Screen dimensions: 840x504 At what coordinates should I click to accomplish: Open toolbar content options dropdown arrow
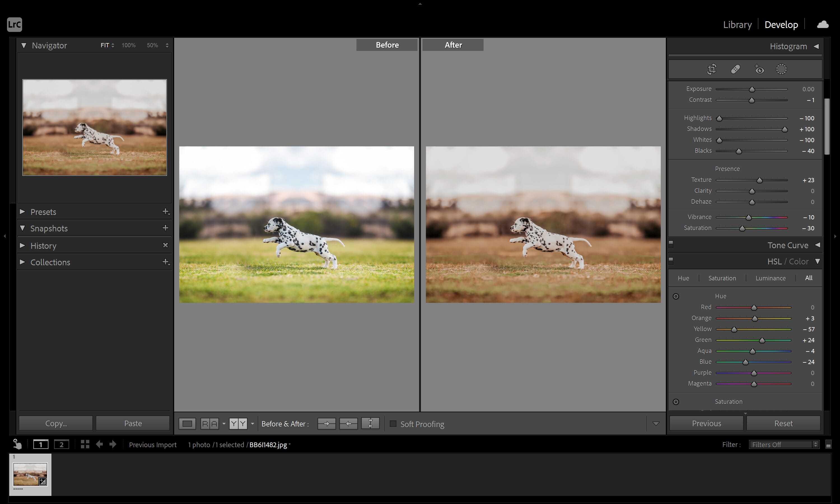pyautogui.click(x=656, y=423)
